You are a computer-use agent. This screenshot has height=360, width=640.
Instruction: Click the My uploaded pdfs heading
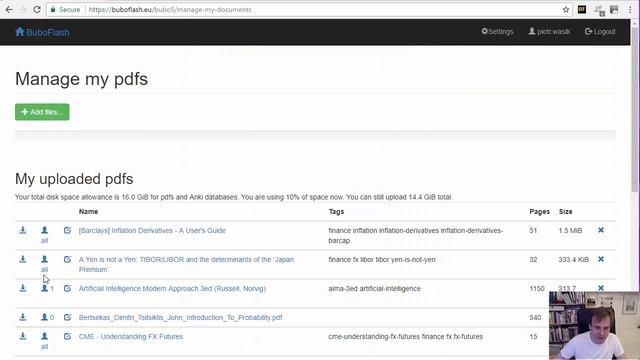coord(74,179)
